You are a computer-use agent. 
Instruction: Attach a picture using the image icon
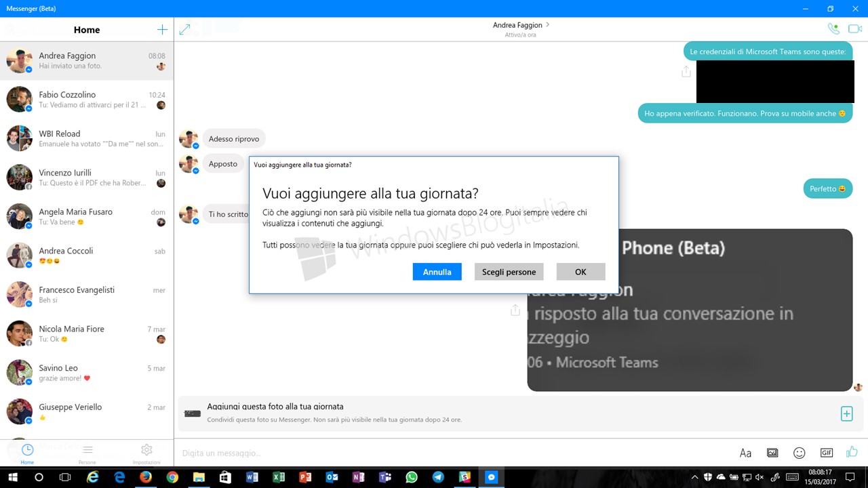772,453
